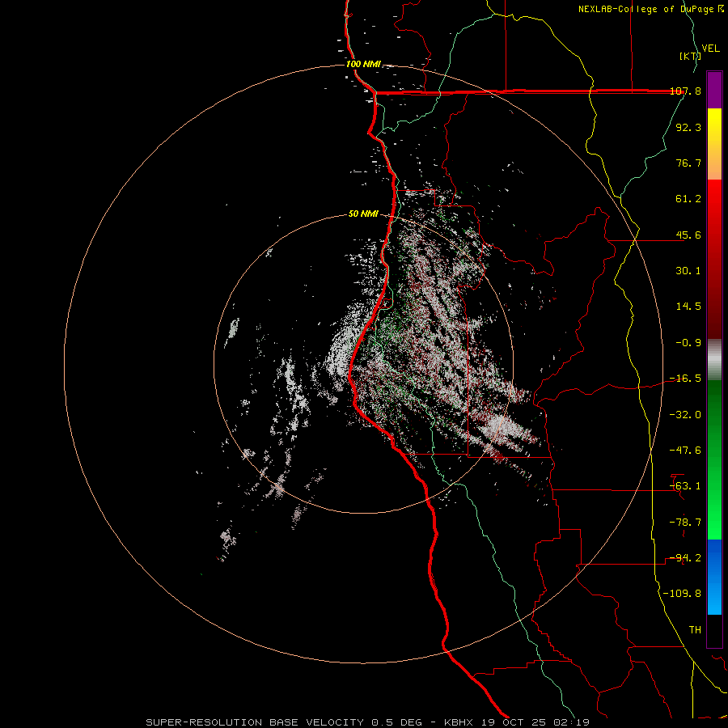Image resolution: width=728 pixels, height=728 pixels.
Task: Click the TH legend label
Action: click(695, 630)
